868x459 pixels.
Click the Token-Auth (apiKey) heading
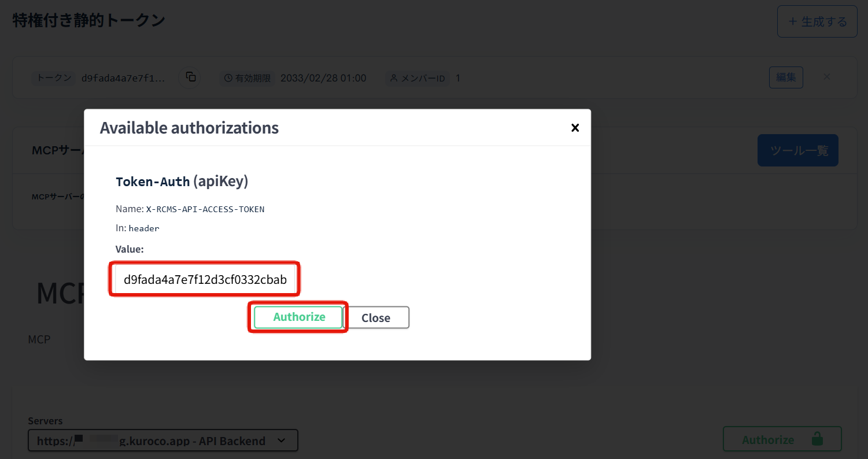pos(182,181)
